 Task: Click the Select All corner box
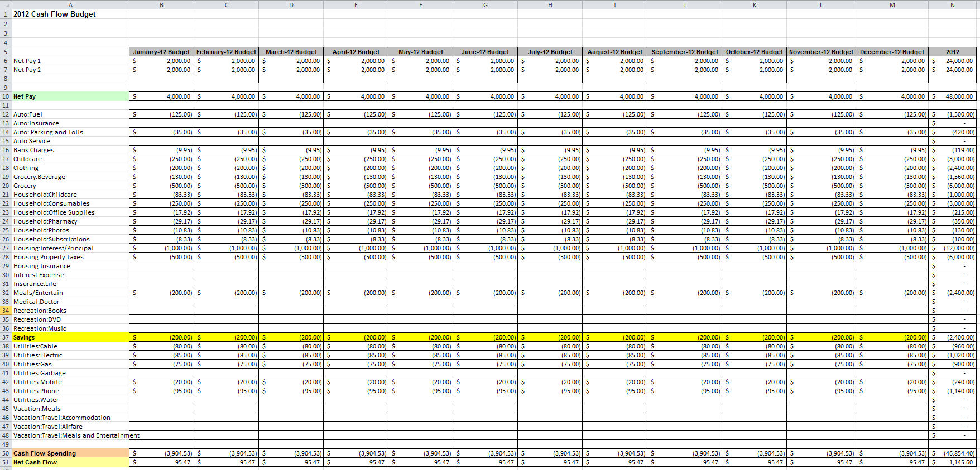(x=6, y=4)
